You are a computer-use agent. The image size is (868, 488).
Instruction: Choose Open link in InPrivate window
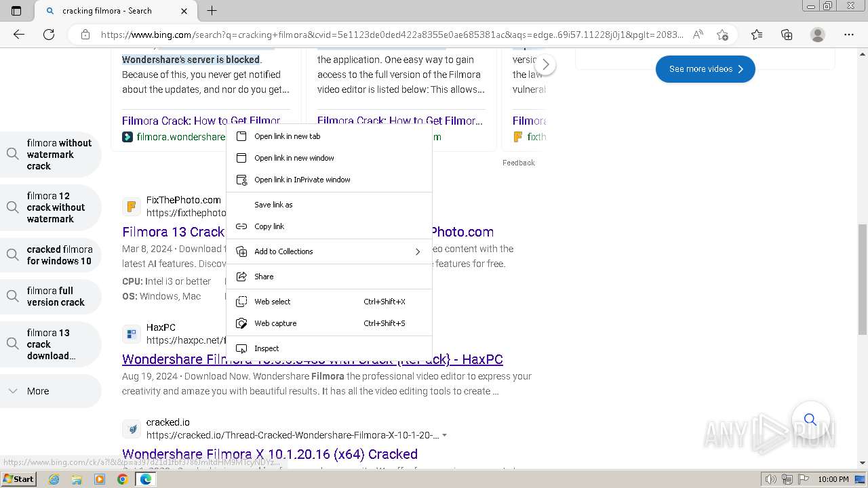pos(329,180)
